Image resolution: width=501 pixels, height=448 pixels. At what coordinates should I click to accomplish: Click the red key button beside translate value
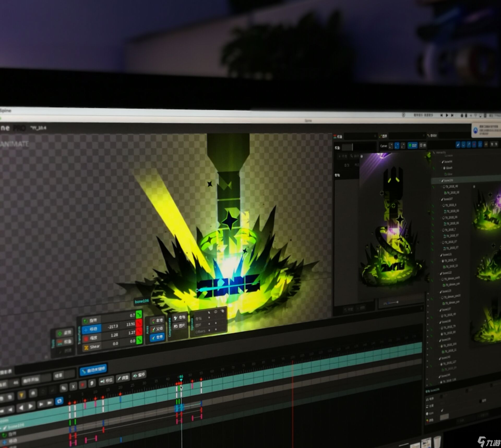coord(139,323)
